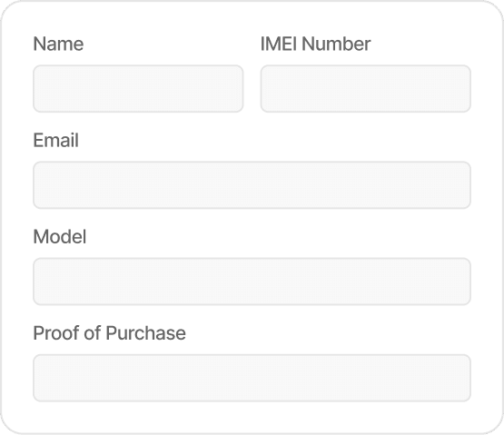Focus the IMEI Number text box
504x435 pixels.
366,89
